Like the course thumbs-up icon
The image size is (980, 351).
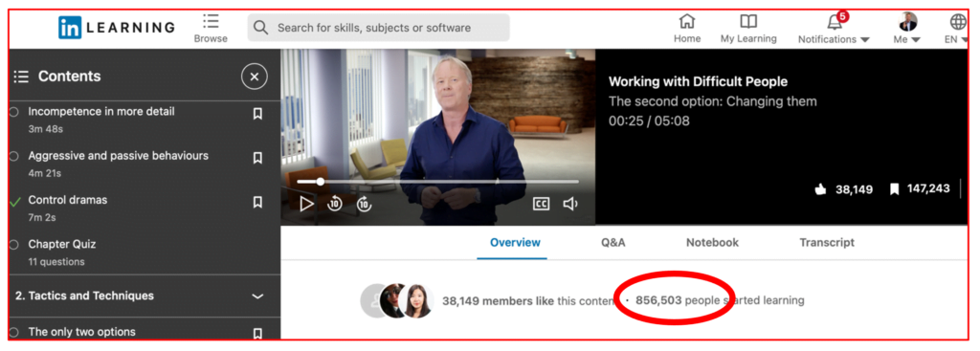click(820, 189)
